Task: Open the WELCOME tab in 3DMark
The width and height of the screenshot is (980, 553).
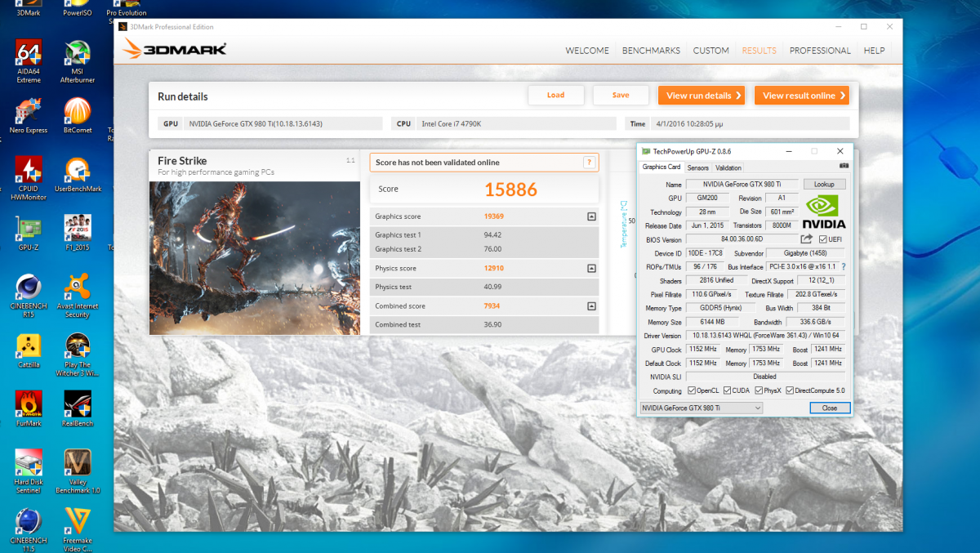Action: coord(587,51)
